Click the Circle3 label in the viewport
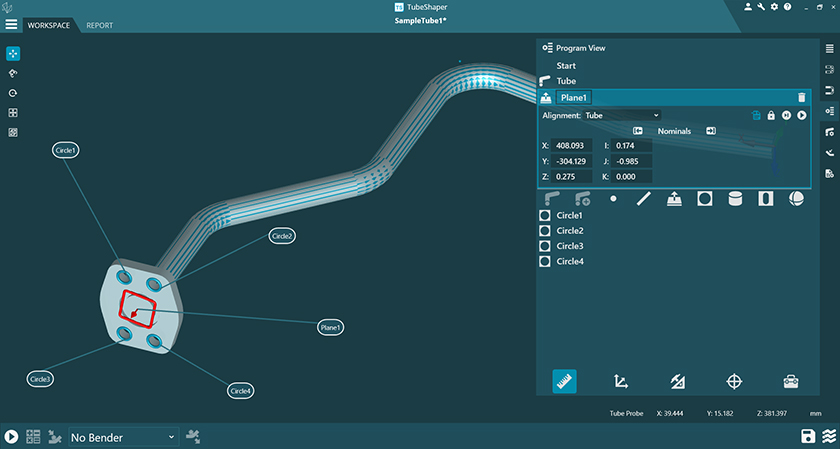 coord(41,379)
